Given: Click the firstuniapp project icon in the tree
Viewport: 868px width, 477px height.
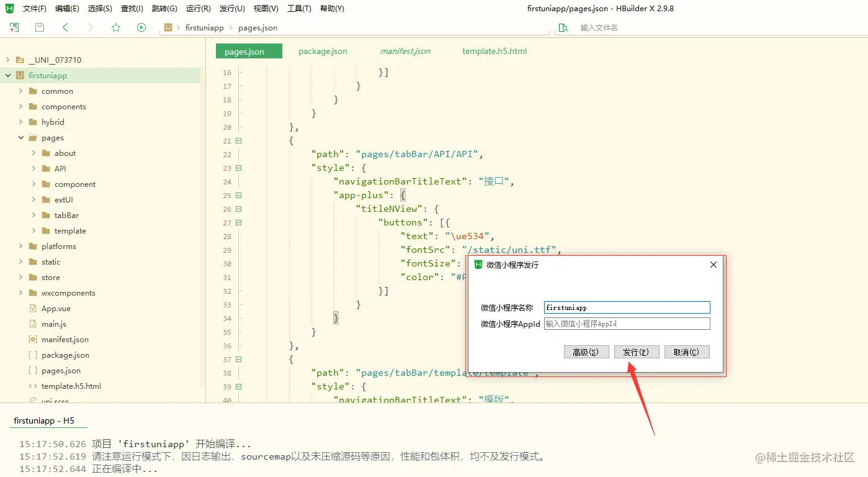Looking at the screenshot, I should (20, 76).
